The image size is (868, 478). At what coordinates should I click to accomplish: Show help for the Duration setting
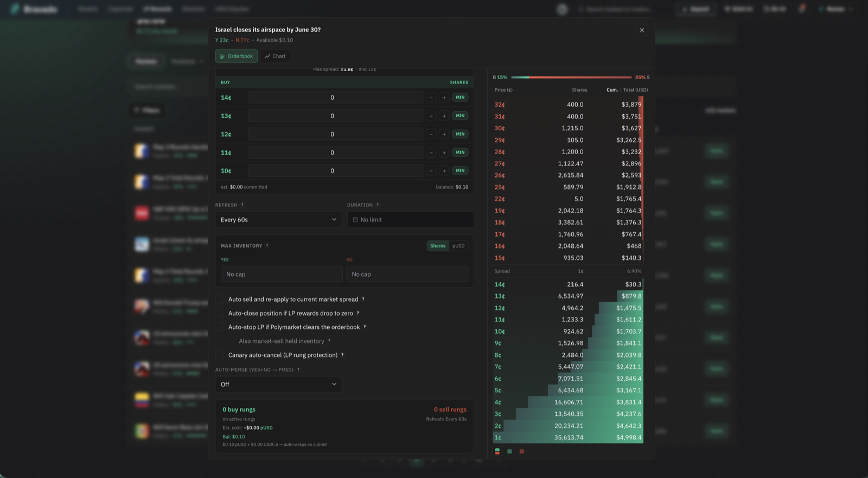pyautogui.click(x=378, y=205)
